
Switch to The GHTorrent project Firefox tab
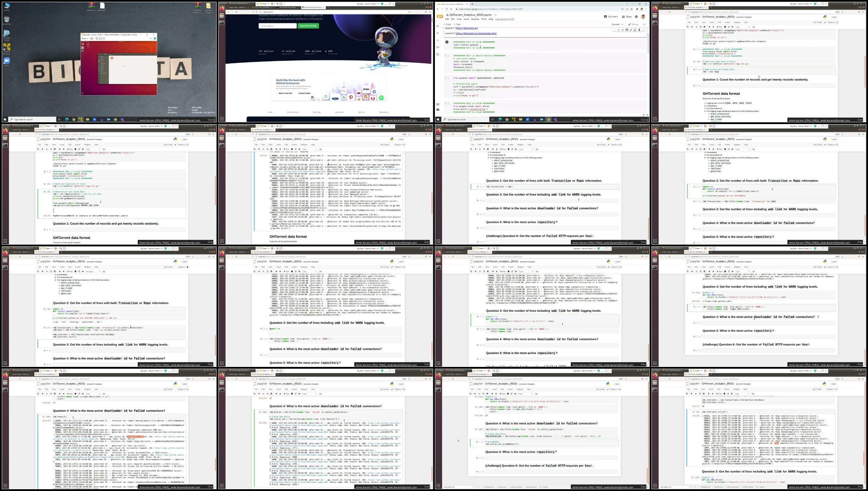288,7
